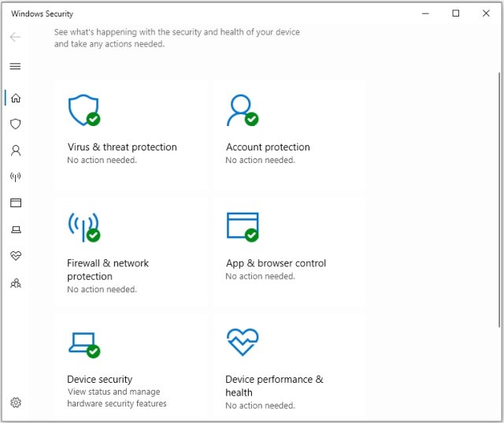504x423 pixels.
Task: Click the back arrow button
Action: [x=16, y=37]
